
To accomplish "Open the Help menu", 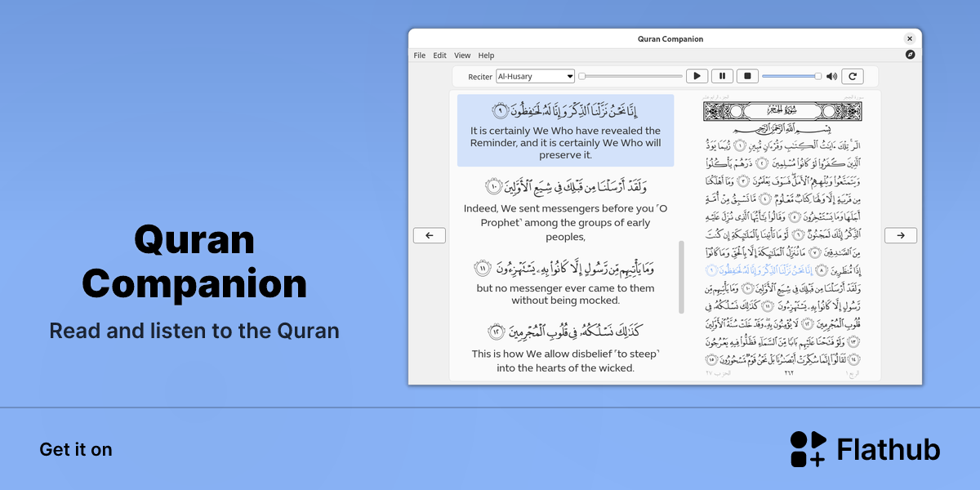I will click(x=487, y=56).
